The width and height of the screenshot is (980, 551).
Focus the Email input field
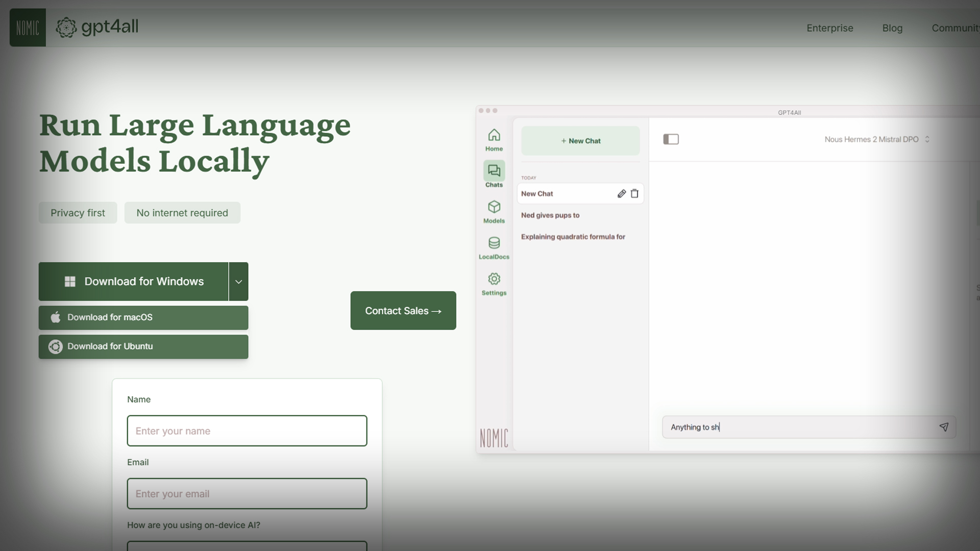tap(247, 493)
